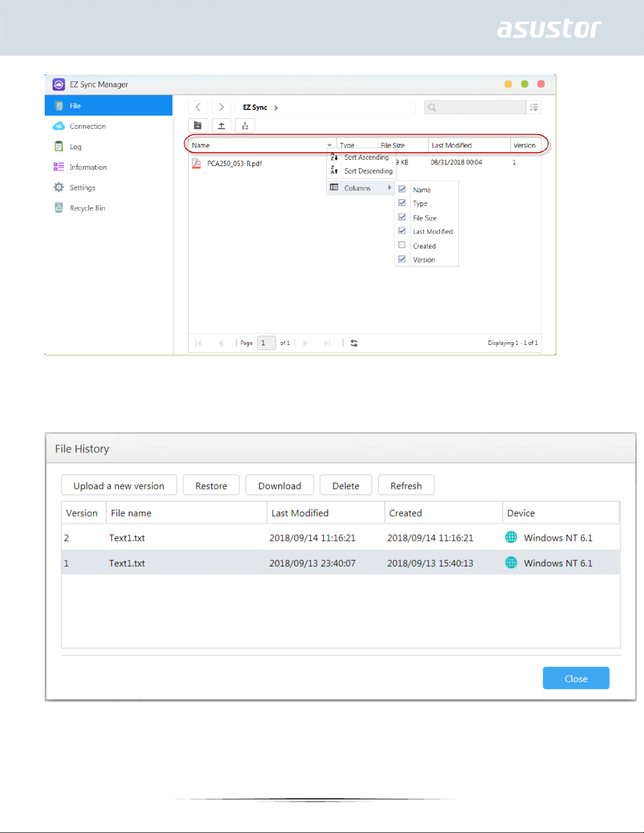Screen dimensions: 644x833
Task: Click the EZ Sync Manager app icon
Action: pos(59,84)
